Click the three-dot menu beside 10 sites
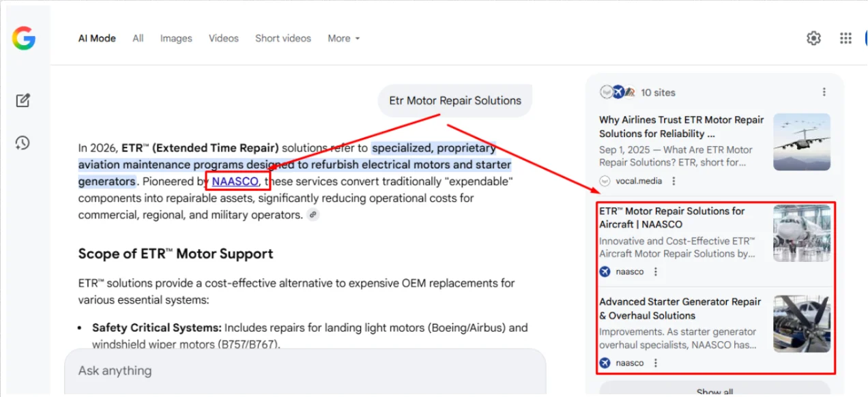Viewport: 868px width, 397px height. pos(824,92)
